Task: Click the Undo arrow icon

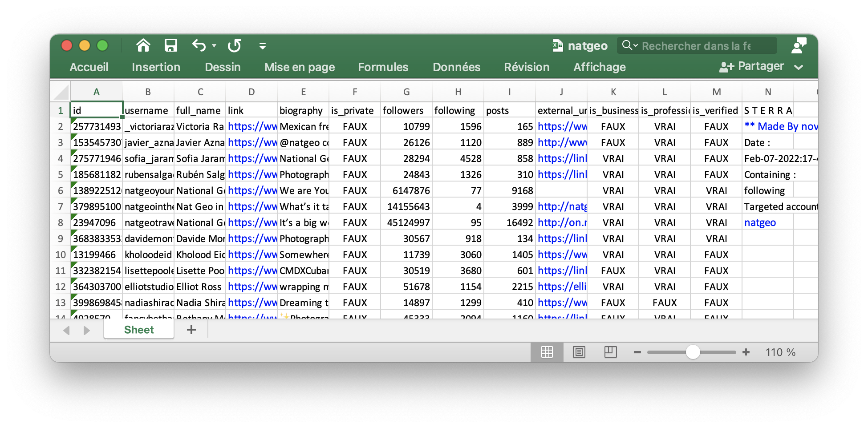Action: pos(199,45)
